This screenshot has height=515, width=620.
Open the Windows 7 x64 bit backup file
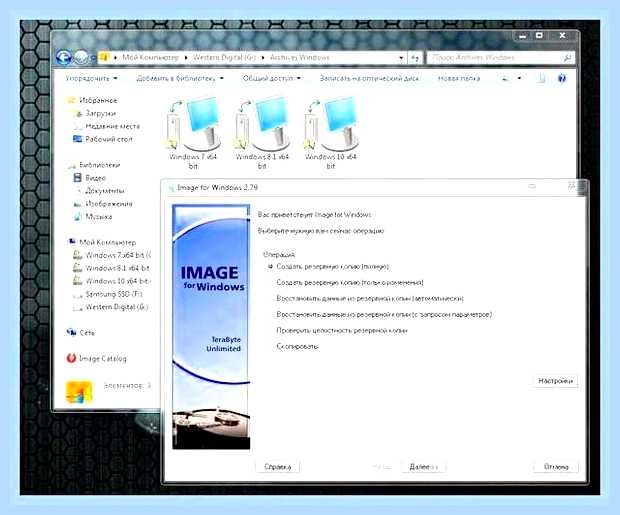coord(193,134)
